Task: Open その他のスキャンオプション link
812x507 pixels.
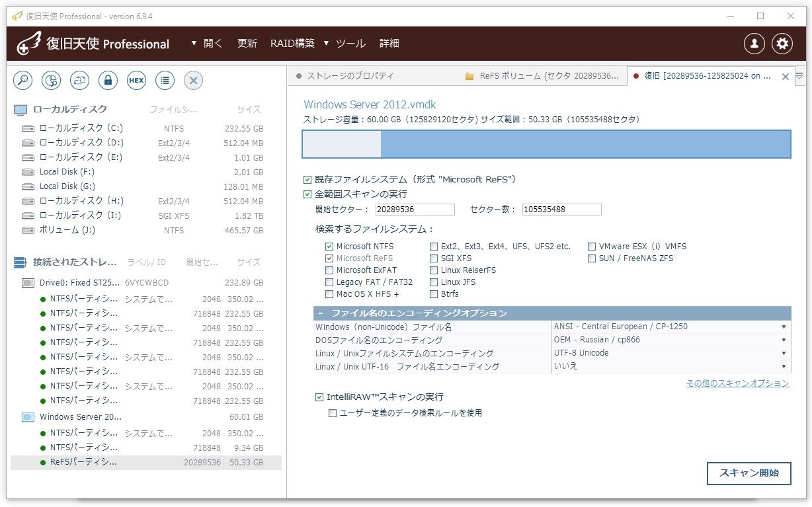Action: [x=737, y=383]
